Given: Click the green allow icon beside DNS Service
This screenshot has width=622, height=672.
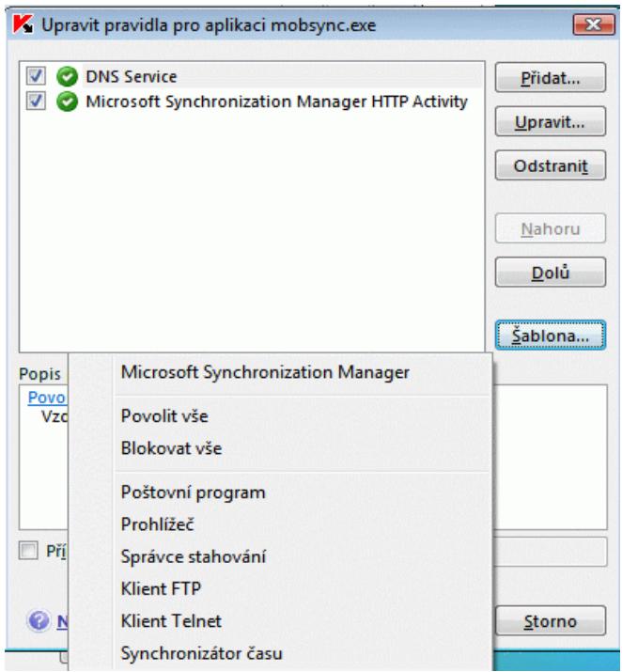Looking at the screenshot, I should coord(68,77).
